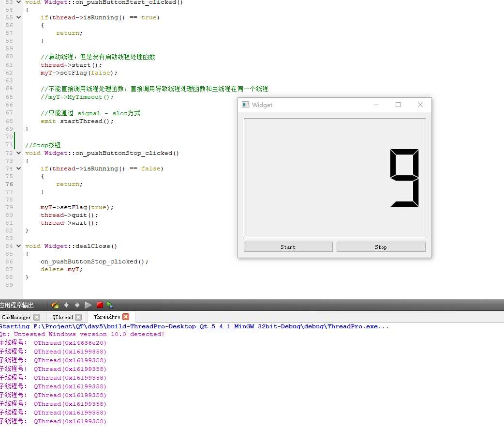Screen dimensions: 504x430
Task: Collapse on_pushButtonStart_clicked function fold arrow
Action: (x=19, y=2)
